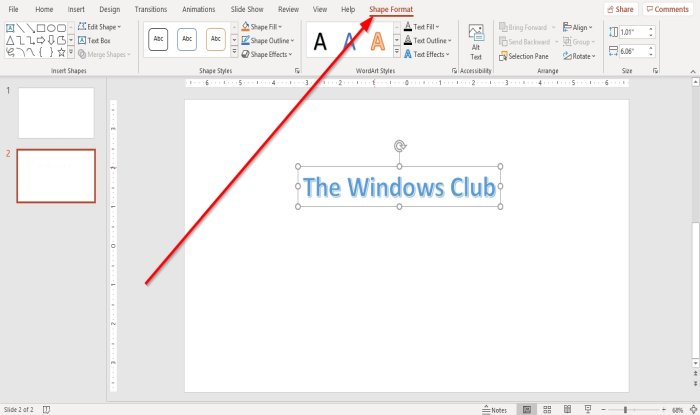This screenshot has width=700, height=415.
Task: Open Shape Outline dropdown
Action: 268,41
